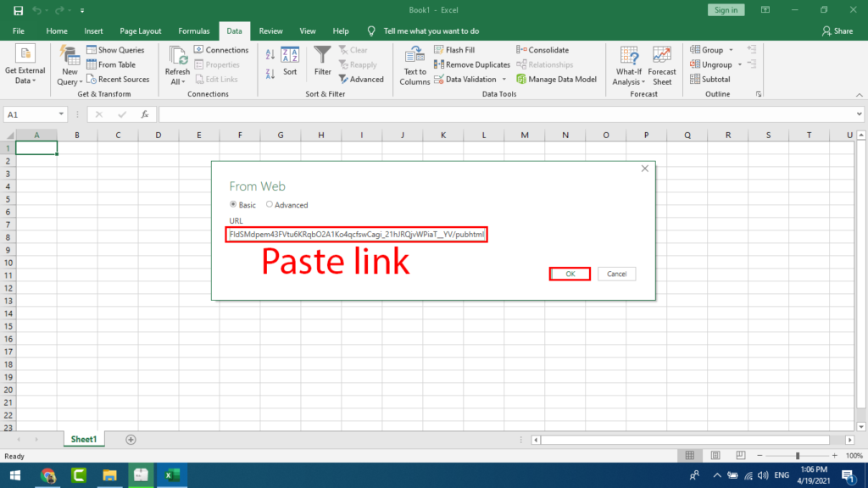Open Get External Data menu

click(25, 64)
